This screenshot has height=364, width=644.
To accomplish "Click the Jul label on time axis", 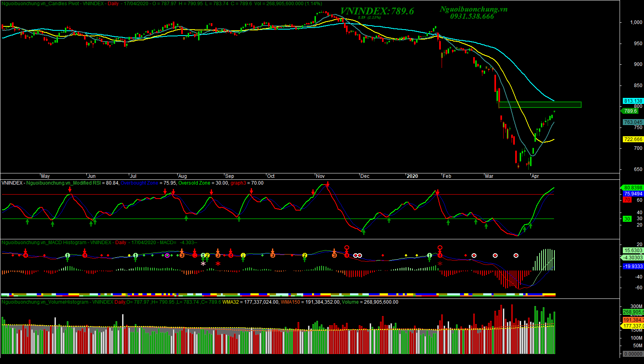I will 133,176.
